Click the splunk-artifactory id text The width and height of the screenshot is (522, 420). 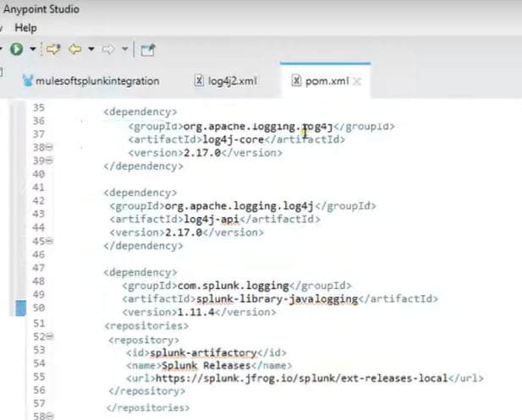point(203,352)
